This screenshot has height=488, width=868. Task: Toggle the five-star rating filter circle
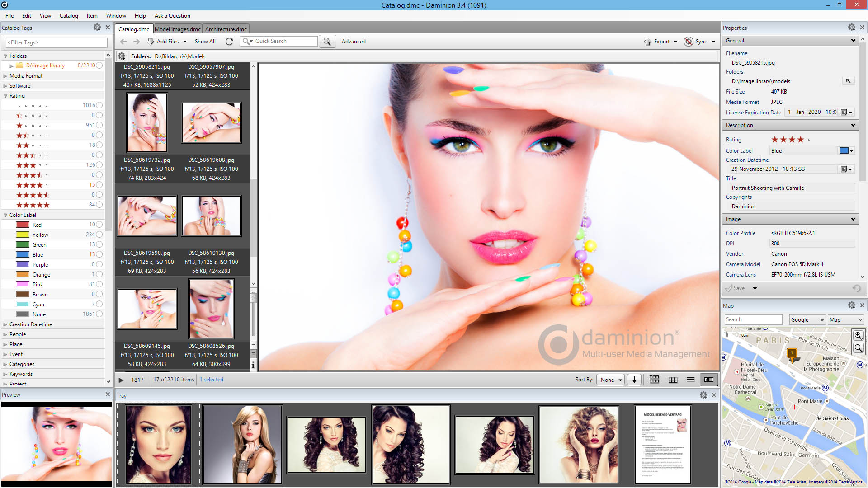click(x=99, y=205)
